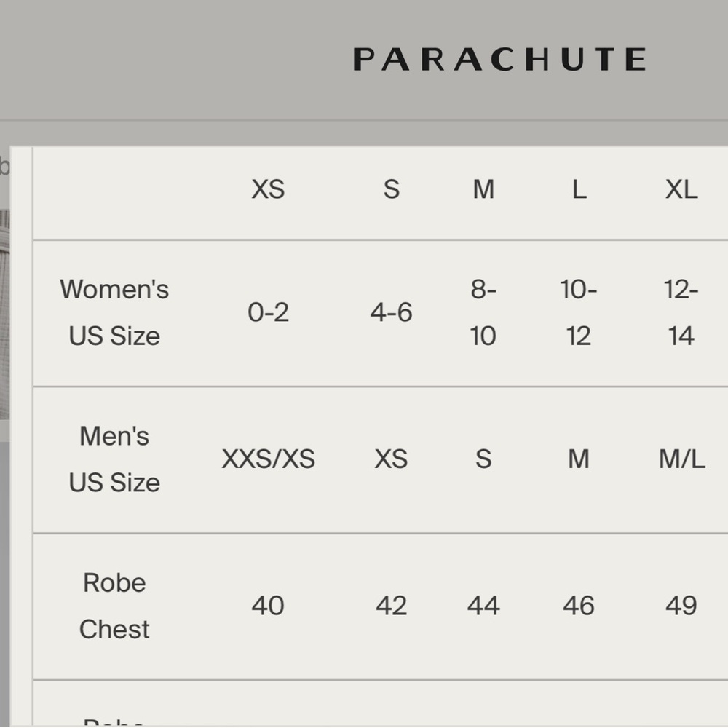The height and width of the screenshot is (728, 728).
Task: Select the robe chest value 40
Action: pyautogui.click(x=268, y=606)
